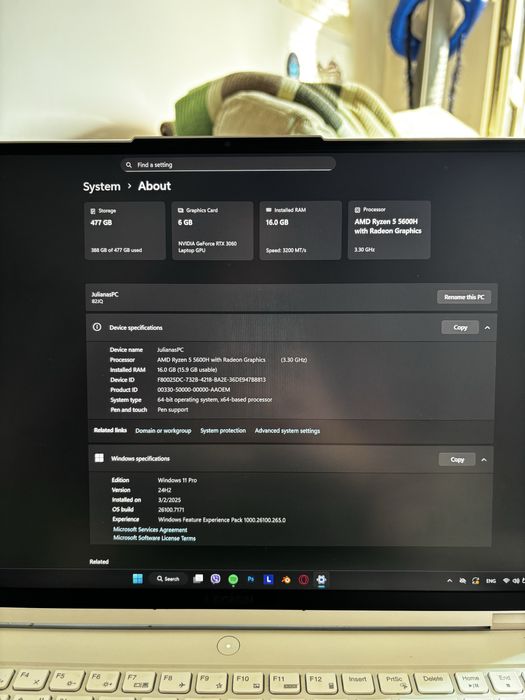Image resolution: width=525 pixels, height=700 pixels.
Task: Select the 64-bit operating system text
Action: point(214,400)
